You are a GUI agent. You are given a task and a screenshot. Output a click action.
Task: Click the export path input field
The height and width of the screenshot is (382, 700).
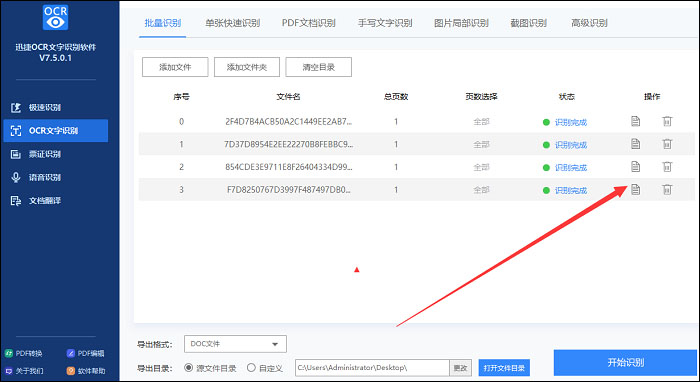coord(372,368)
